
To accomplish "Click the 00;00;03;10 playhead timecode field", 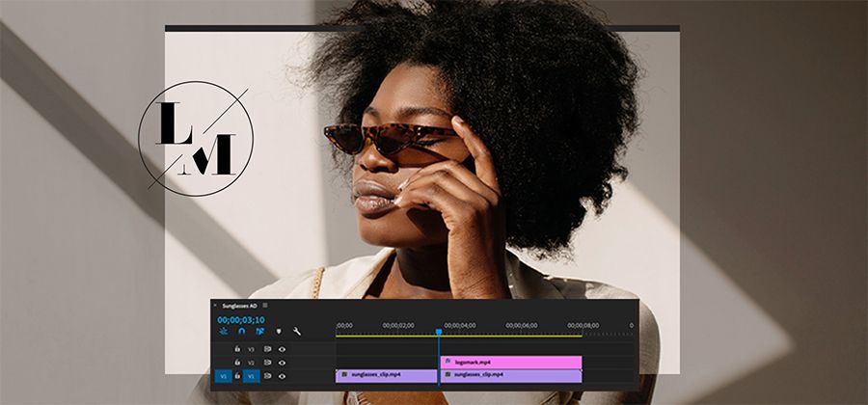I will point(240,319).
